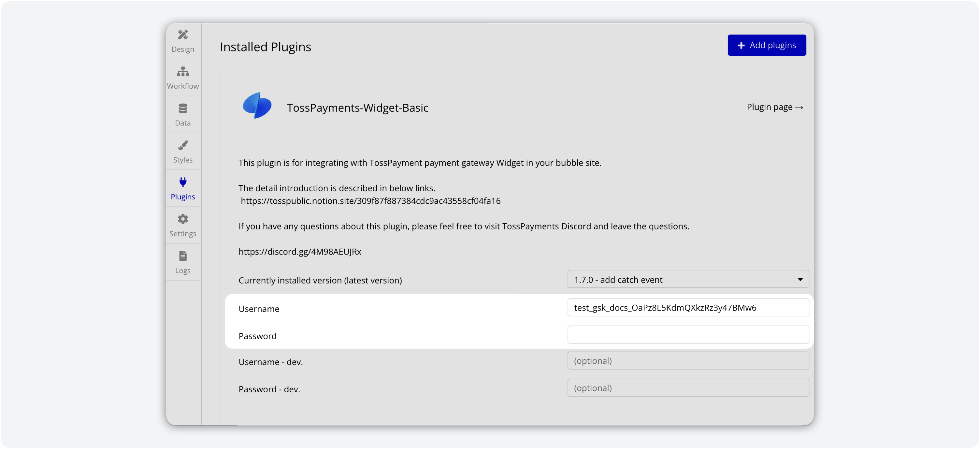
Task: Open the Workflow panel
Action: point(183,77)
